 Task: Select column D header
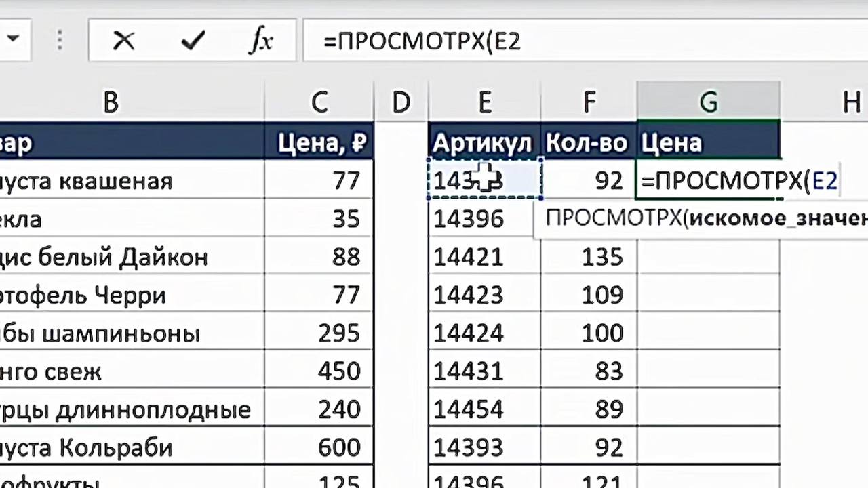pyautogui.click(x=401, y=102)
